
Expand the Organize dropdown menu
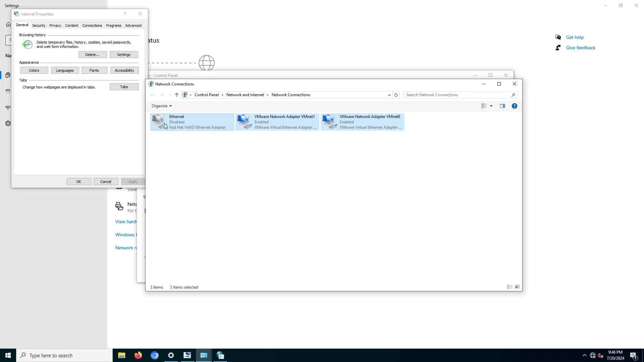[x=161, y=106]
